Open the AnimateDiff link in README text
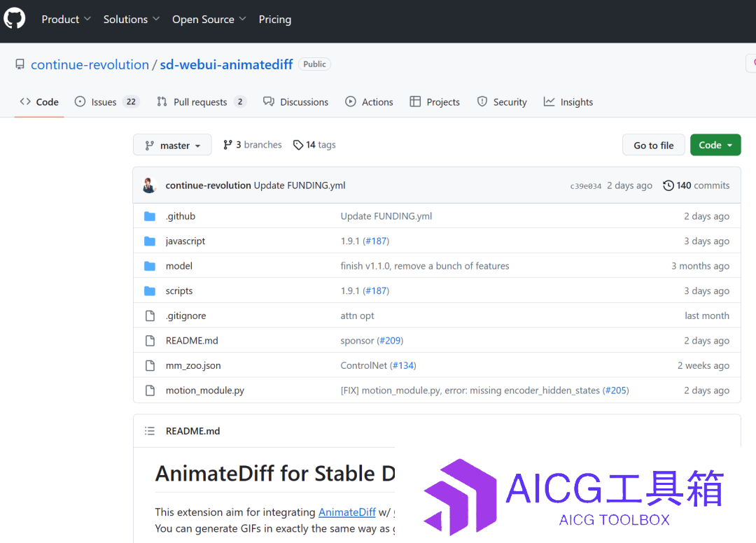Image resolution: width=756 pixels, height=543 pixels. pos(347,512)
